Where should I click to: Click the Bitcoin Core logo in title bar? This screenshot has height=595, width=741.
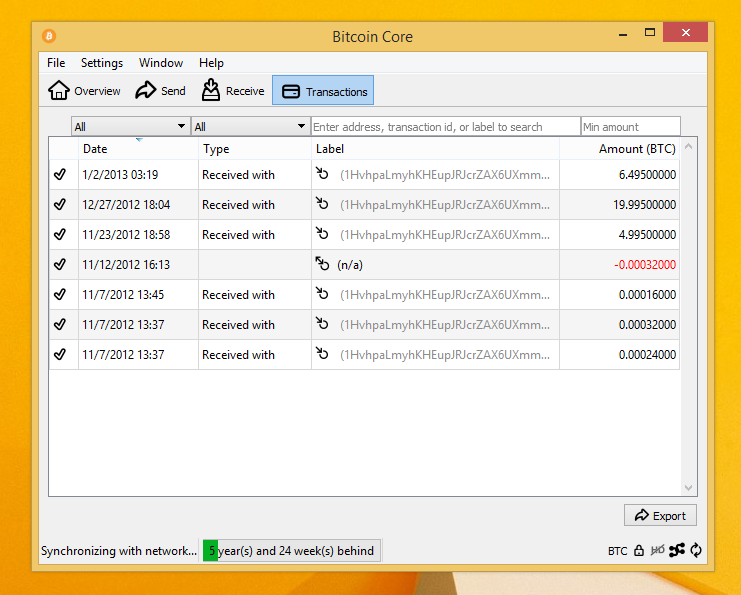coord(49,36)
